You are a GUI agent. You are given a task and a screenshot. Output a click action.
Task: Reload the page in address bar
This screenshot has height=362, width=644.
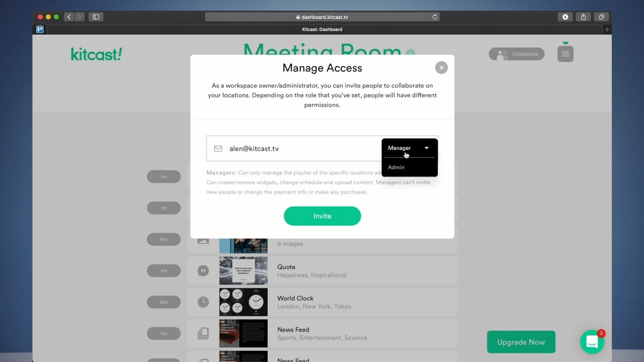pyautogui.click(x=435, y=17)
